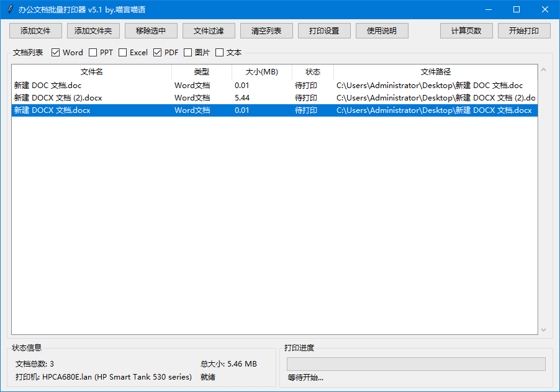
Task: Minimize the 办公文档批量打印器 window
Action: pos(489,10)
